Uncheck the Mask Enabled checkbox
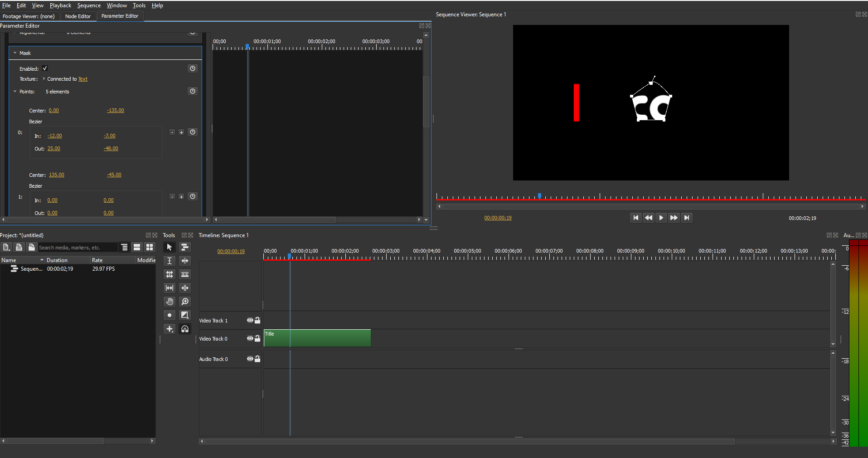The height and width of the screenshot is (458, 868). point(45,68)
